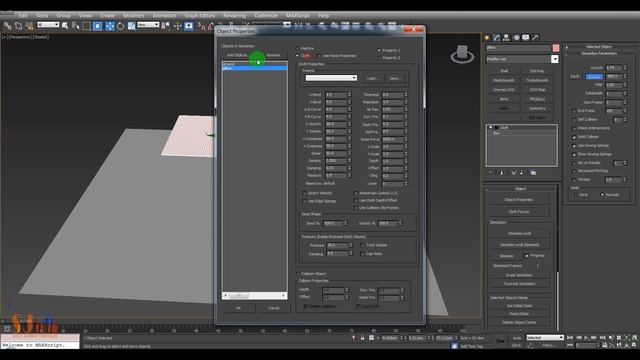Screen dimensions: 640x360
Task: Open the selection filter dropdown in toolbar
Action: click(x=48, y=25)
